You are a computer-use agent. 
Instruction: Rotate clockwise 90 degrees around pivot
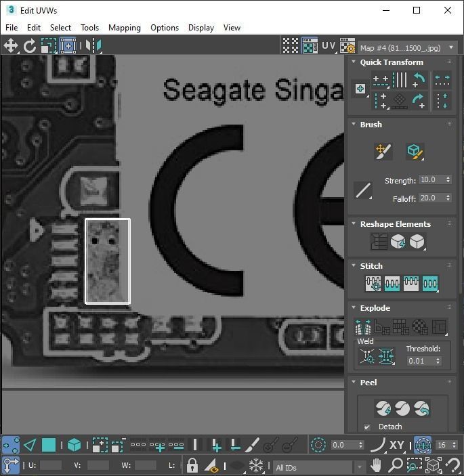pyautogui.click(x=419, y=101)
